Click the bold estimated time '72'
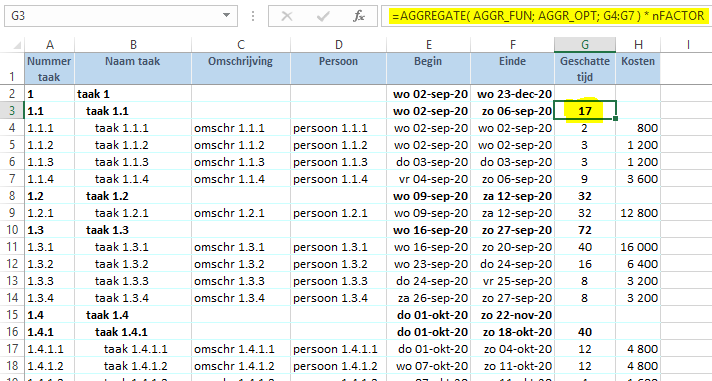 click(x=585, y=230)
